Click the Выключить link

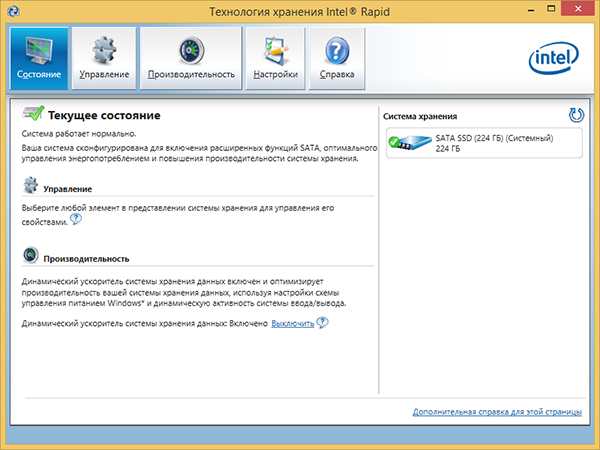292,324
